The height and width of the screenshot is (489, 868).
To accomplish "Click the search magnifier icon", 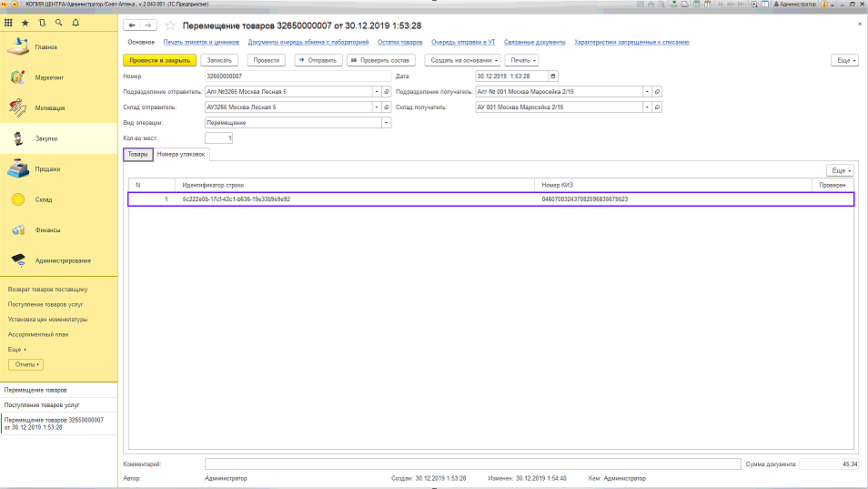I will click(58, 21).
